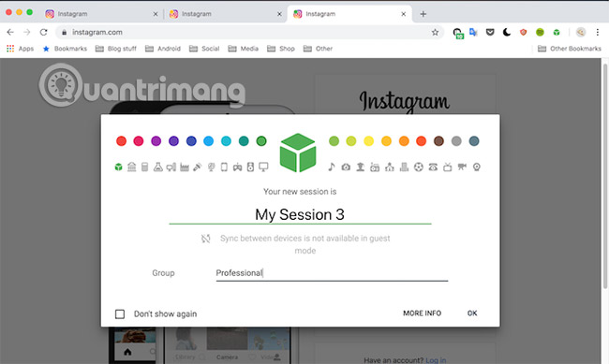This screenshot has width=609, height=364.
Task: Click the instagram.com address bar
Action: point(248,32)
